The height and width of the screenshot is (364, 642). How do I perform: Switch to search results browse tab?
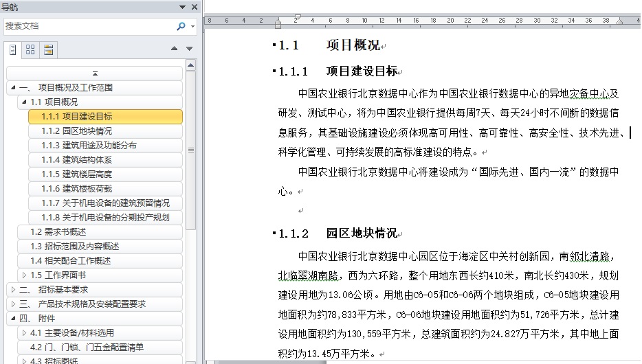click(48, 50)
